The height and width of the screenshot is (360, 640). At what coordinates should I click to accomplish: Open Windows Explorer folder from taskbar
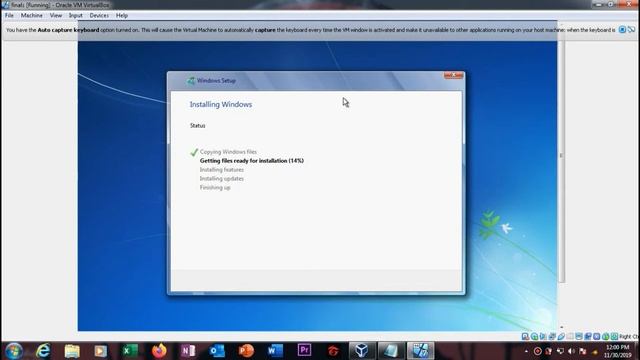pyautogui.click(x=72, y=351)
